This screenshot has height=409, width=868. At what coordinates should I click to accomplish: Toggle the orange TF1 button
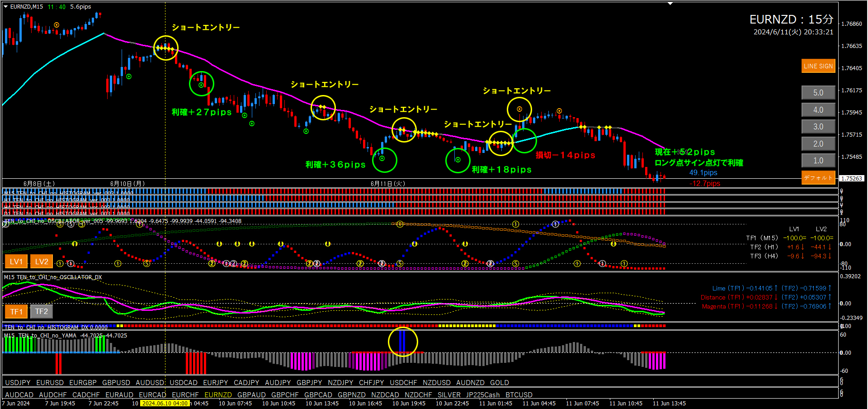[16, 312]
